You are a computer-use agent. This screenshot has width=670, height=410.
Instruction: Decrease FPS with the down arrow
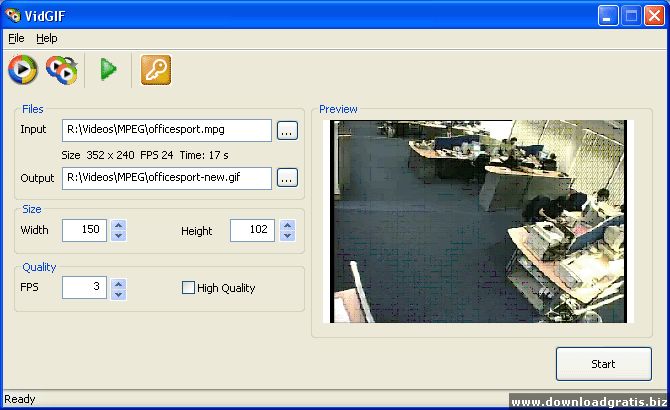pyautogui.click(x=118, y=294)
